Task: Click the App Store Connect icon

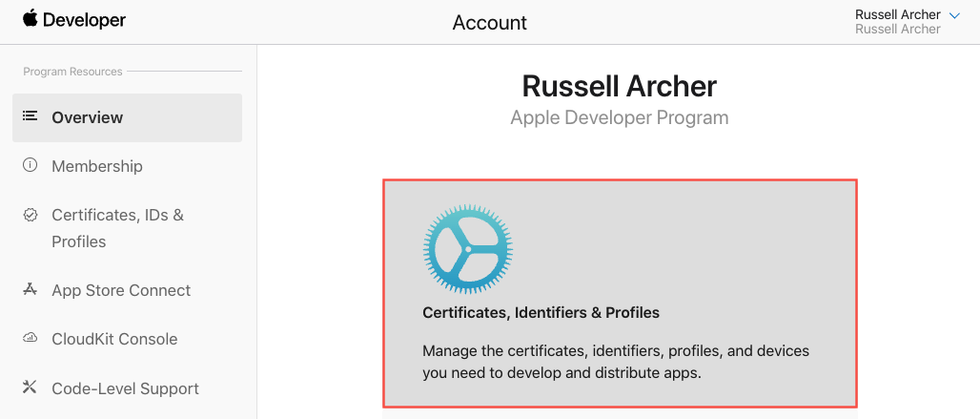Action: click(30, 289)
